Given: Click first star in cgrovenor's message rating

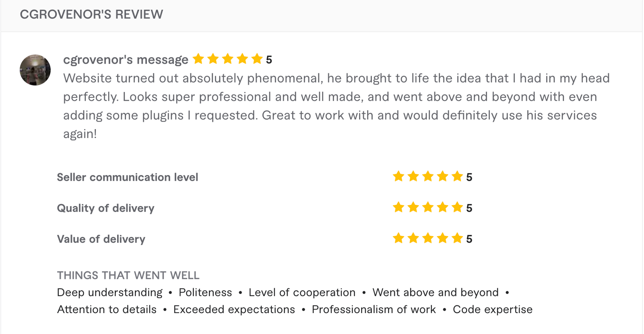Looking at the screenshot, I should 198,59.
